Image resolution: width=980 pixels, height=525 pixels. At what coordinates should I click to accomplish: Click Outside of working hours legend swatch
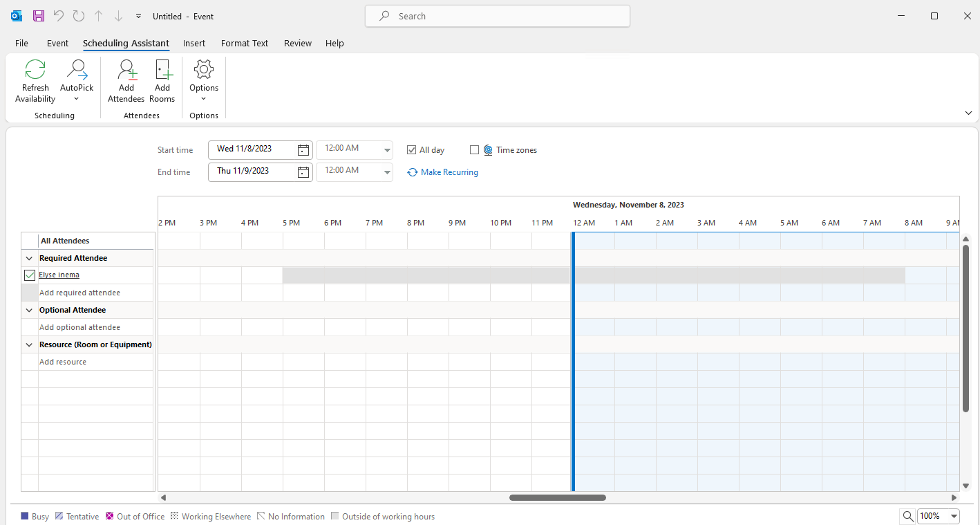click(x=335, y=516)
